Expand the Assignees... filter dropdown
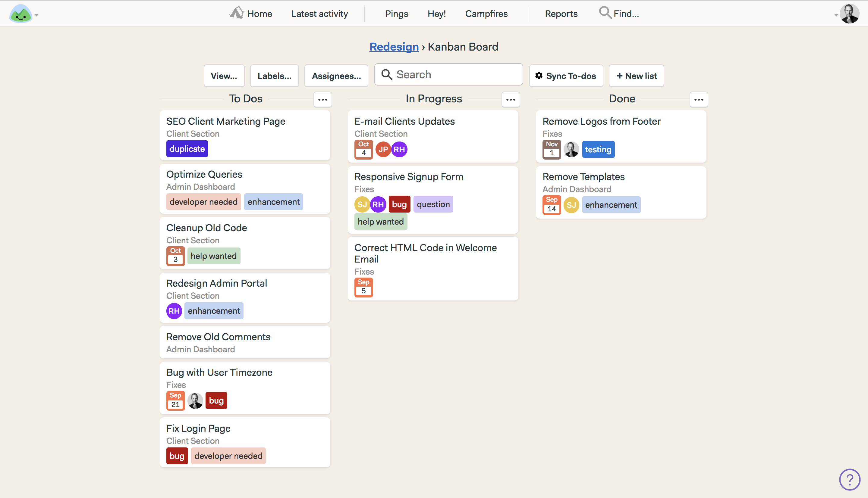 (x=336, y=76)
